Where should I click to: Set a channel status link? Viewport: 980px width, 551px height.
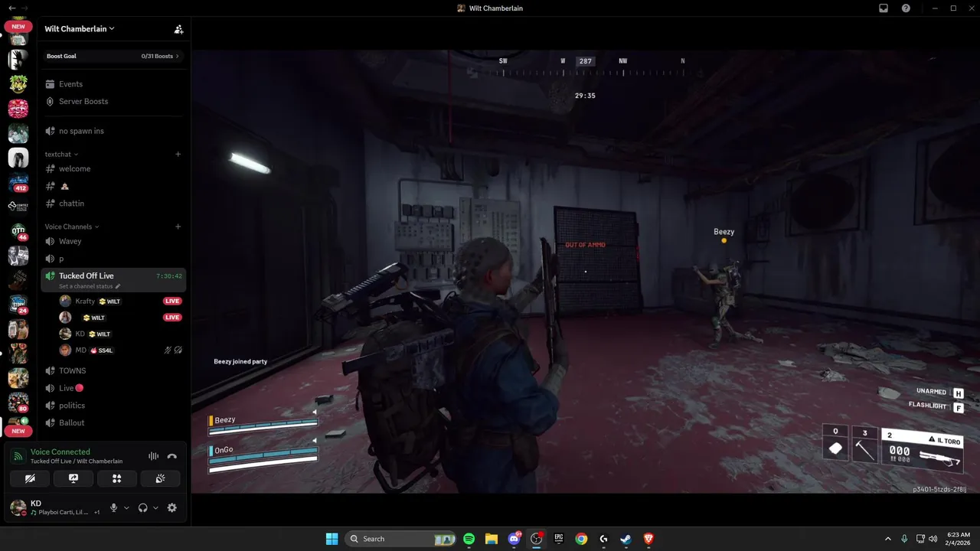(90, 286)
